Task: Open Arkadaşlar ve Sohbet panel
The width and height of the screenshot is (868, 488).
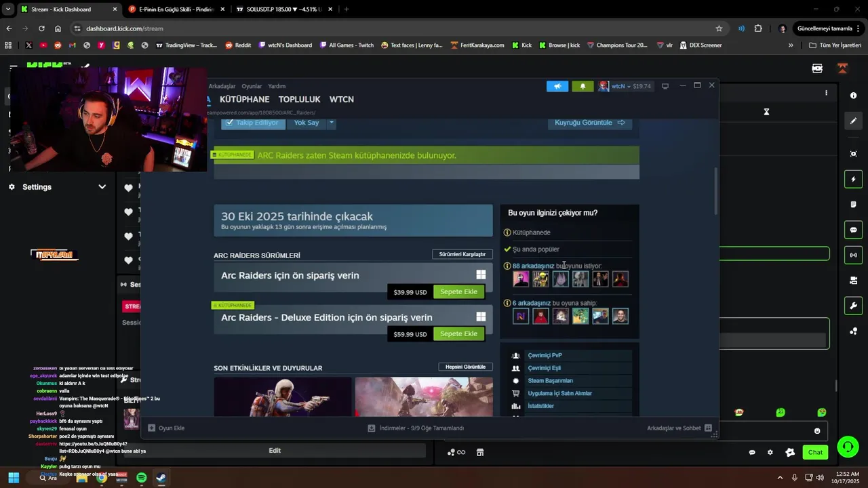Action: 679,428
